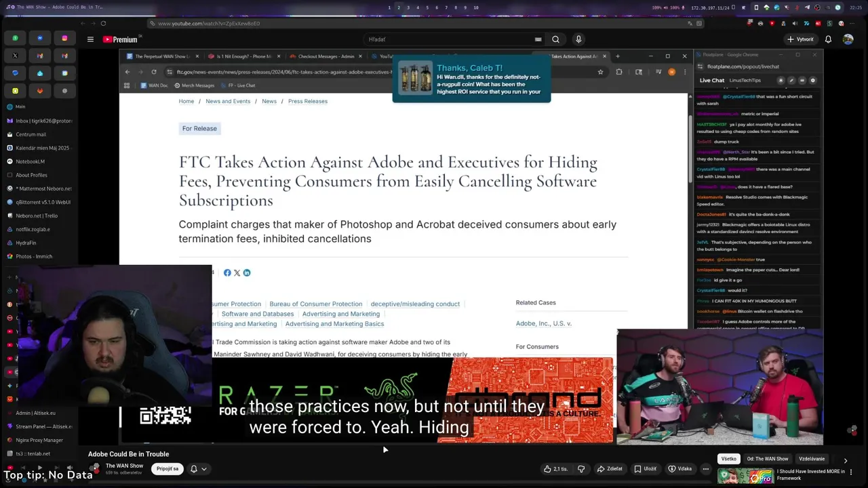Open Kalendár mien Máj 2025 sidebar tab
Image resolution: width=868 pixels, height=488 pixels.
pyautogui.click(x=39, y=148)
